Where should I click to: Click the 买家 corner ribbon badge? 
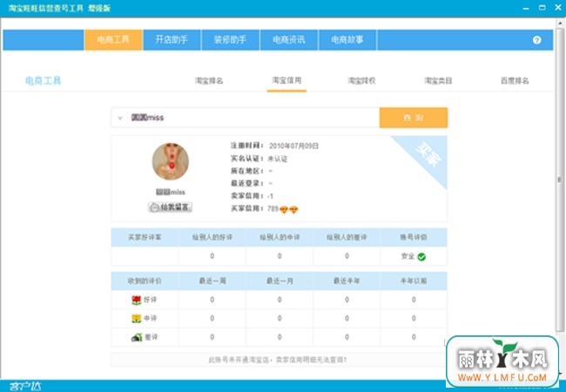(x=428, y=154)
